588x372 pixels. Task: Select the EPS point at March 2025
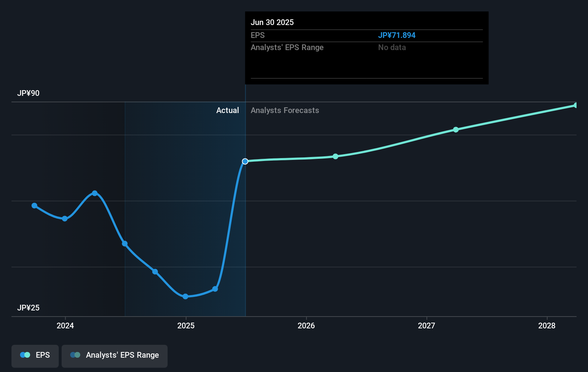tap(215, 289)
